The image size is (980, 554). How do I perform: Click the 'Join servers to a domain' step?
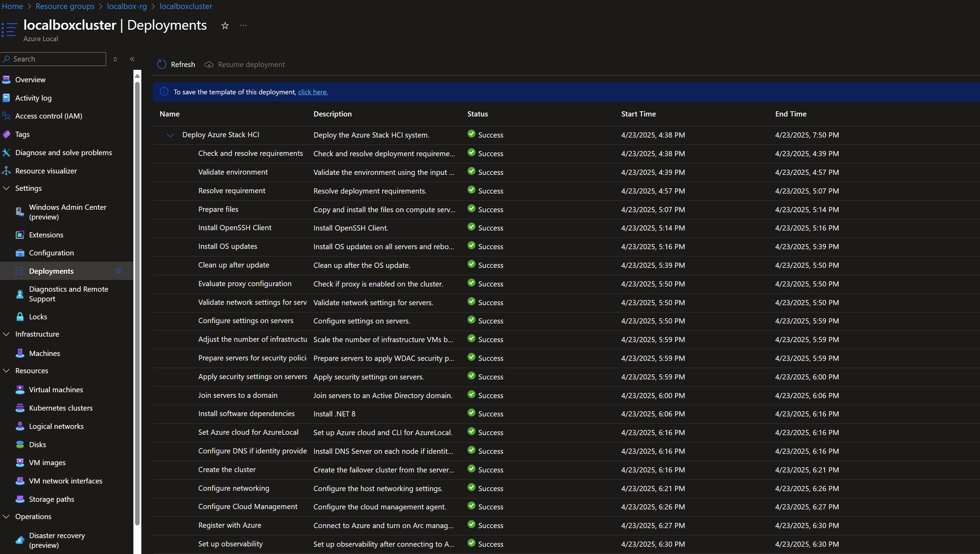[x=238, y=395]
